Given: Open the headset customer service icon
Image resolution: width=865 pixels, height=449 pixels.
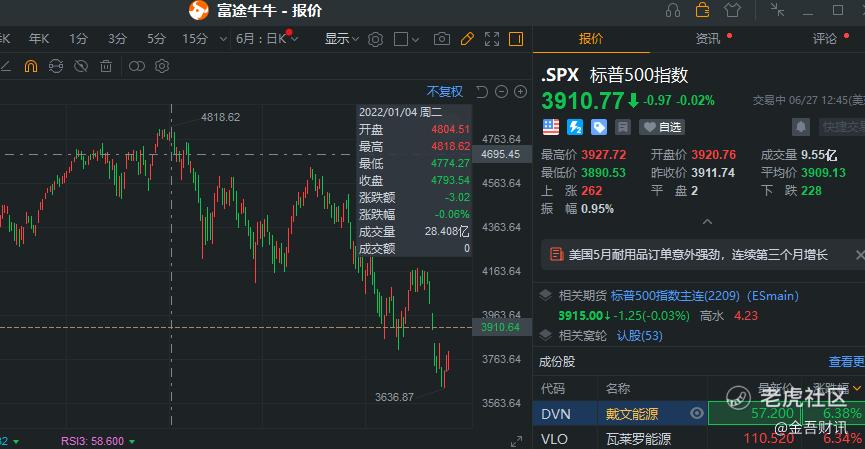Looking at the screenshot, I should 672,10.
